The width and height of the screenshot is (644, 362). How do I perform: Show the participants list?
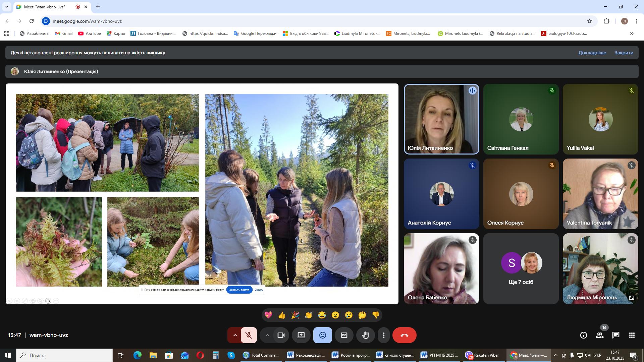(599, 336)
